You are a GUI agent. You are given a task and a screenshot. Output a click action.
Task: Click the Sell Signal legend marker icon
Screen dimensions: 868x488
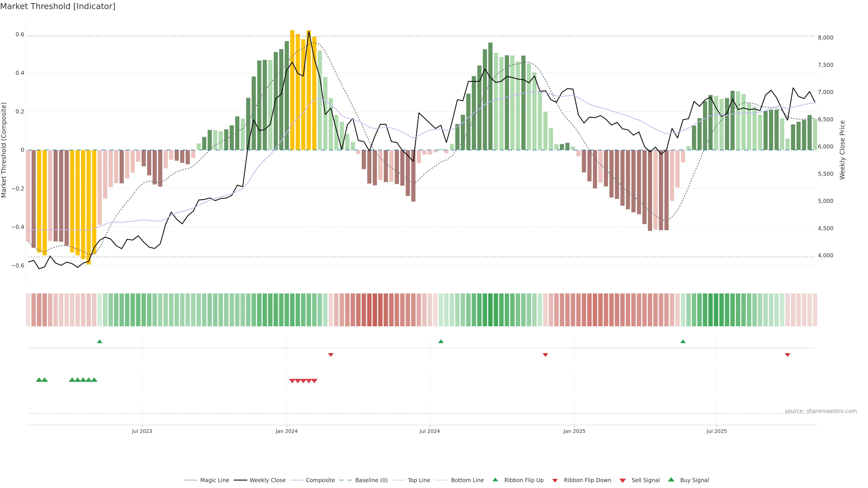coord(622,481)
